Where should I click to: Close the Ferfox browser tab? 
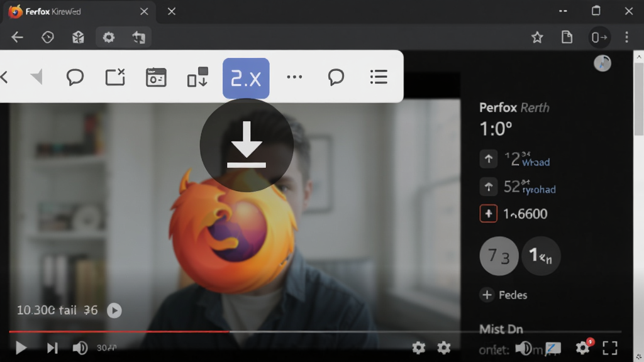point(144,11)
